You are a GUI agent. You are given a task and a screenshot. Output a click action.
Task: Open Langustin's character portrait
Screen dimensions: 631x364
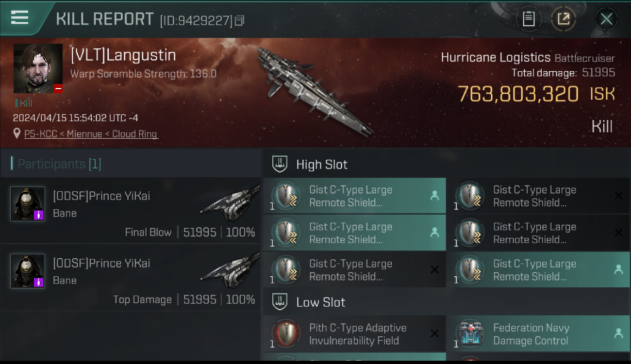point(38,68)
